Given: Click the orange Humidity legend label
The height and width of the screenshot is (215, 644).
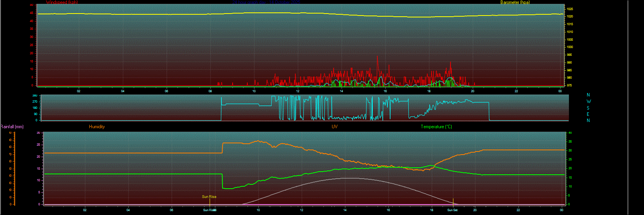Looking at the screenshot, I should pyautogui.click(x=97, y=127).
